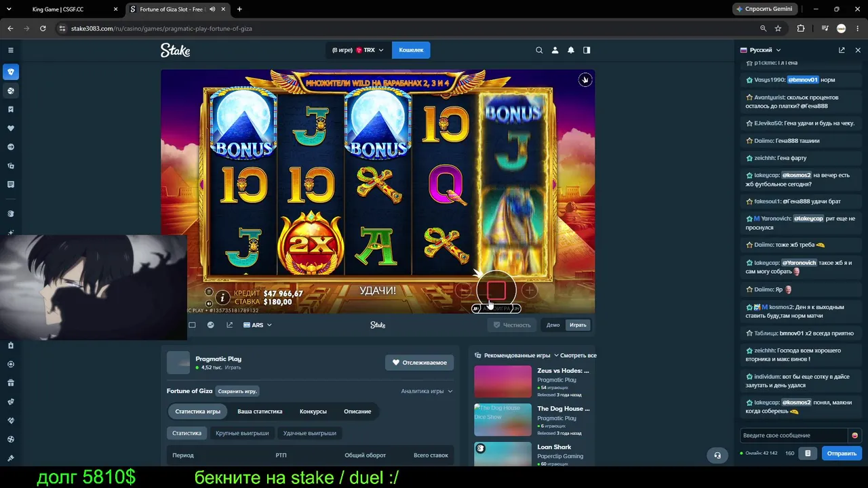
Task: Bookmark this page with the star icon
Action: tap(778, 28)
